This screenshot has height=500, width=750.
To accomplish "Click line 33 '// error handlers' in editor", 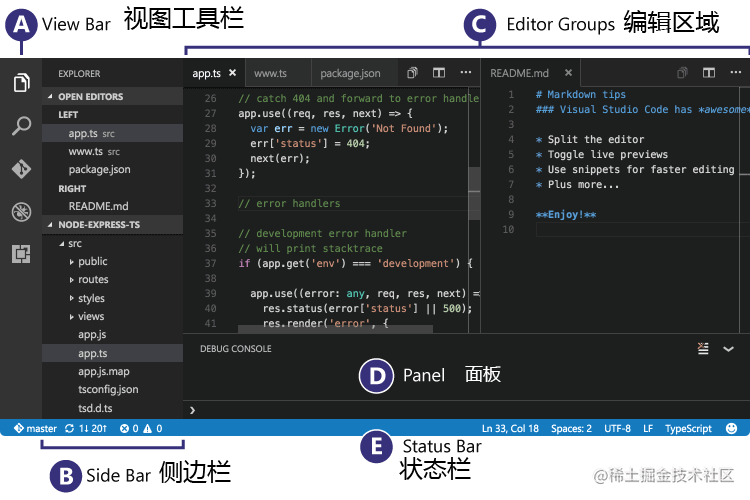I will tap(289, 203).
